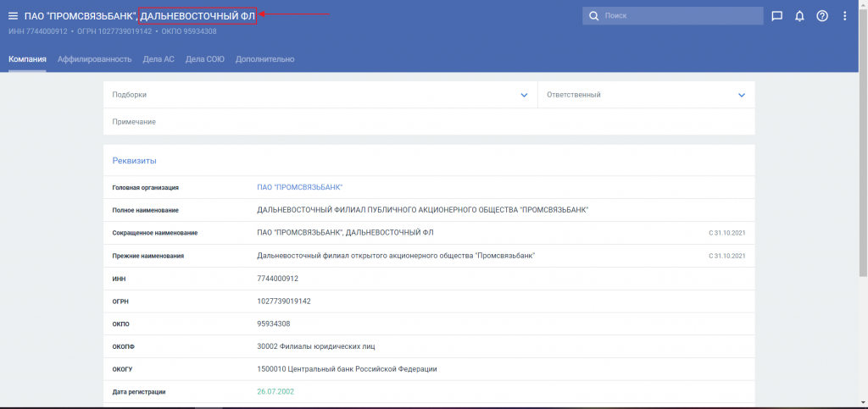Select the ОГРН value 1027739019142 in table

tap(283, 301)
